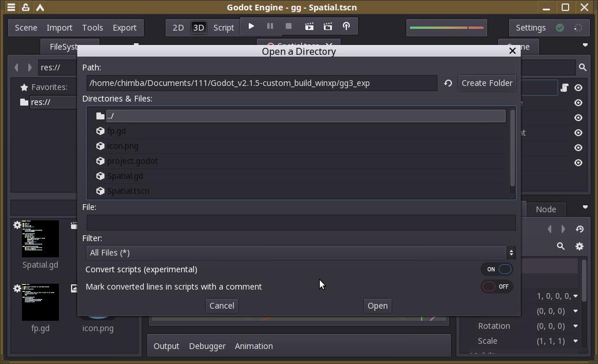Viewport: 598px width, 364px height.
Task: Click the Play custom scene icon
Action: click(328, 27)
